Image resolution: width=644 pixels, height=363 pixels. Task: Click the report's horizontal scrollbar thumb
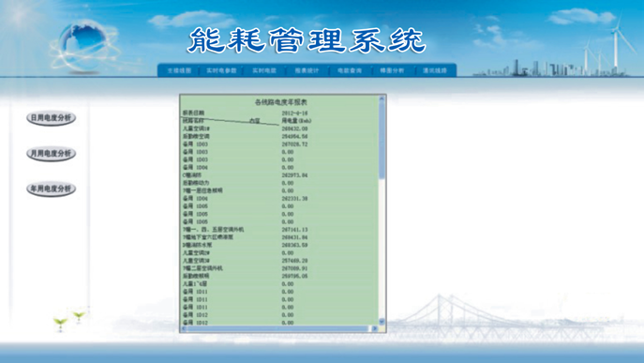pyautogui.click(x=277, y=328)
